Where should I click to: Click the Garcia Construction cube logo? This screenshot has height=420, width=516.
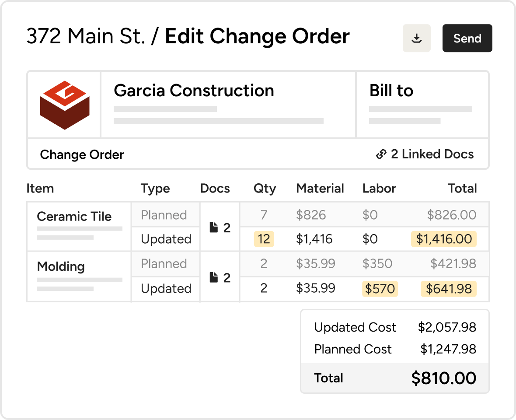[65, 105]
